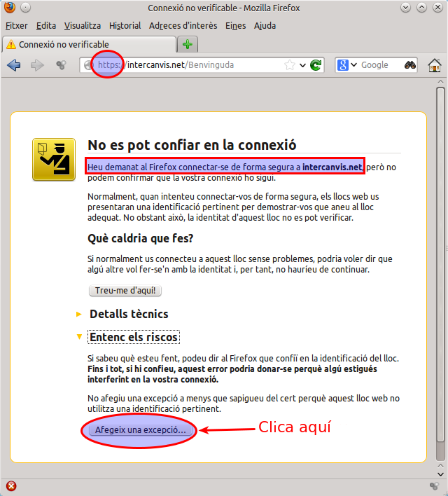Go to the home page icon
The height and width of the screenshot is (496, 448).
[435, 65]
